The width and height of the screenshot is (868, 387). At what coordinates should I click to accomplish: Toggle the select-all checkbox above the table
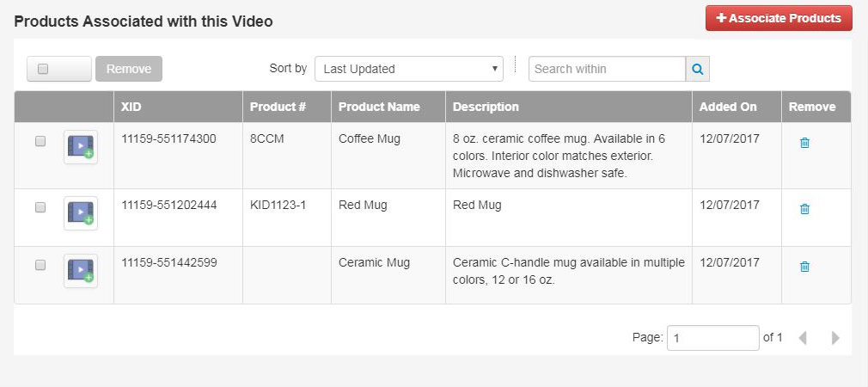(43, 69)
